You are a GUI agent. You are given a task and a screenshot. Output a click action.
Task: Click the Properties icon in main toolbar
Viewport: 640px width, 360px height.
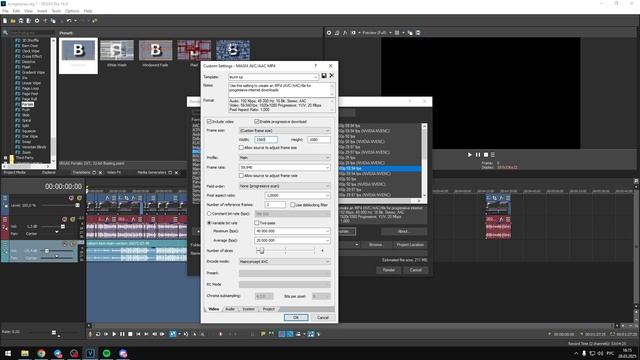click(x=37, y=21)
